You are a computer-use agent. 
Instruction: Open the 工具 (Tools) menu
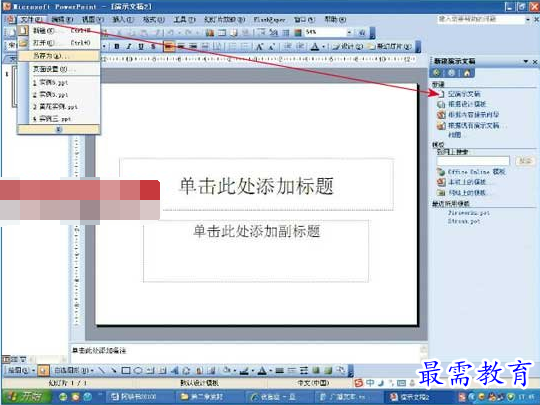point(184,20)
